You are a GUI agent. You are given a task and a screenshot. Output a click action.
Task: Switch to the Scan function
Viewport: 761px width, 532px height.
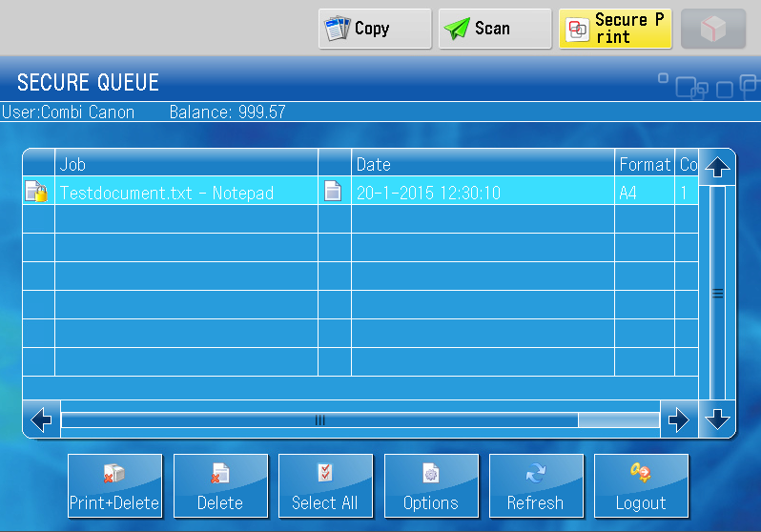[x=494, y=29]
